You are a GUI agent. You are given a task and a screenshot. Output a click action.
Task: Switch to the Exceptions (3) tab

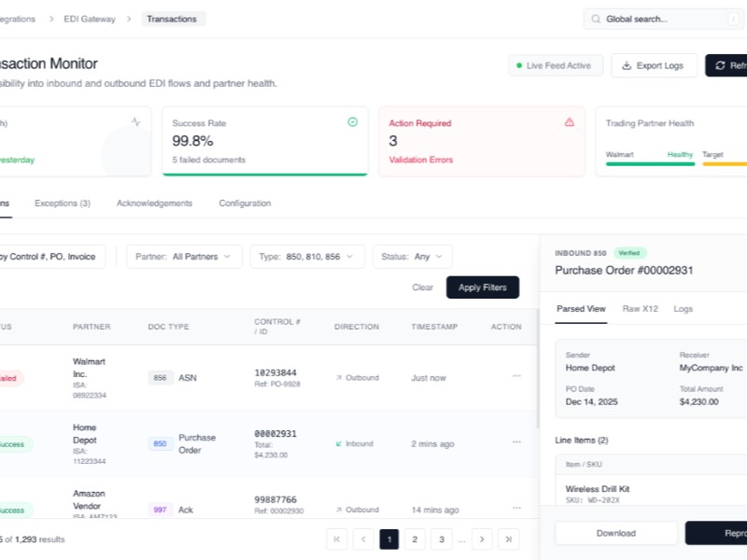[x=63, y=203]
